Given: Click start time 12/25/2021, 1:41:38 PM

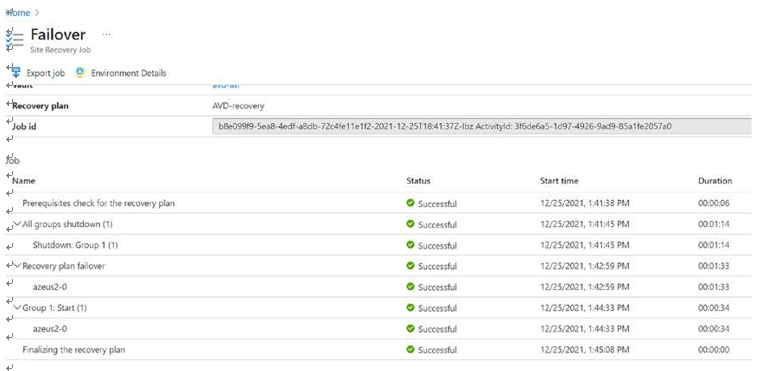Looking at the screenshot, I should [x=585, y=203].
